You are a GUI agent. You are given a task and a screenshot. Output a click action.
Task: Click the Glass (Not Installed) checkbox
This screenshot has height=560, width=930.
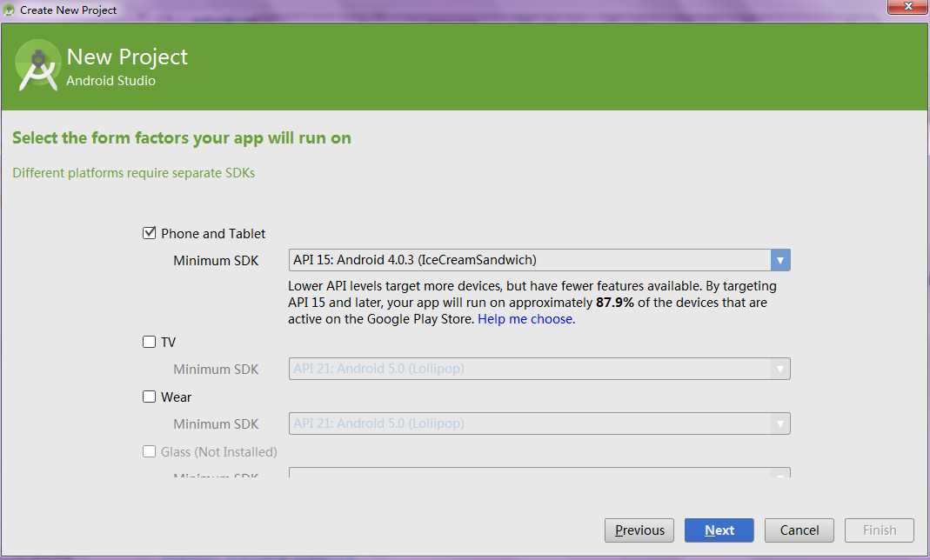point(150,451)
